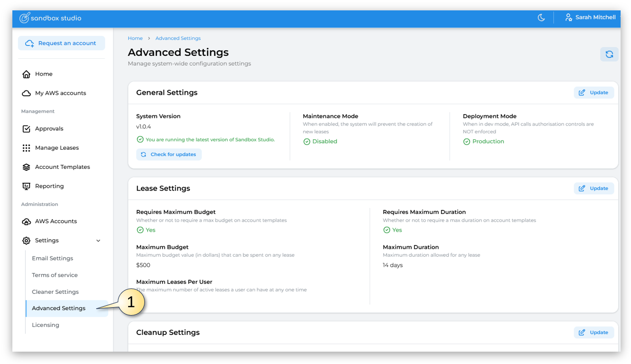Click the Approvals checkmark icon
The width and height of the screenshot is (631, 364).
[x=27, y=129]
